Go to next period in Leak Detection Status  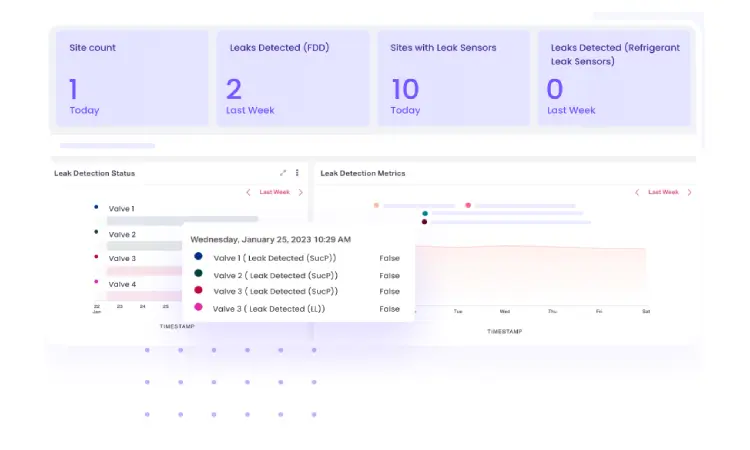(300, 192)
